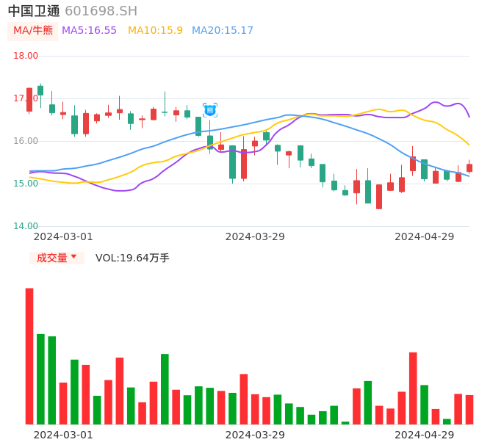Click the red dropdown arrow beside 成交量
This screenshot has height=445, width=504.
[73, 257]
